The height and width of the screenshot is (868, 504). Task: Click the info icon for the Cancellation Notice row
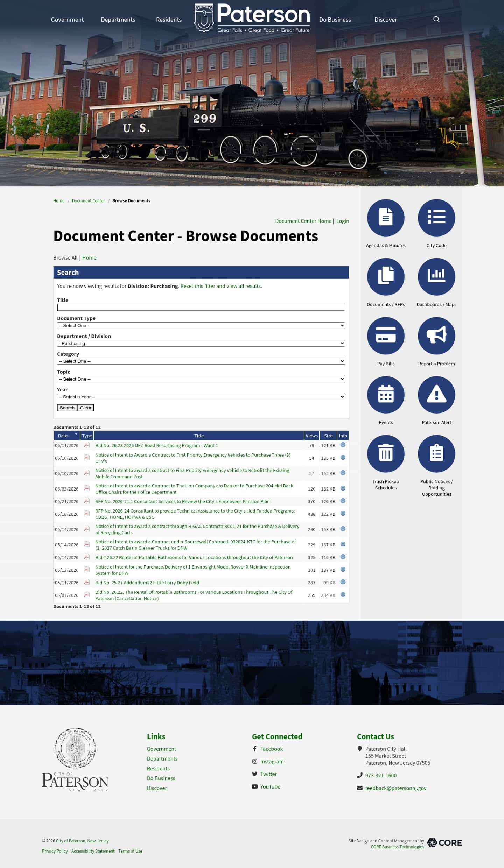click(343, 595)
